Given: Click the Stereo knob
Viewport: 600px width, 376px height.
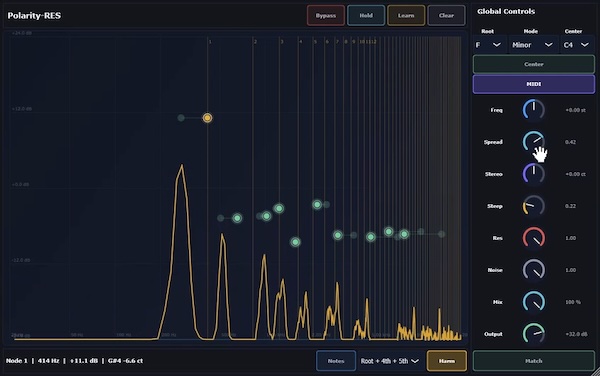Looking at the screenshot, I should [x=534, y=174].
